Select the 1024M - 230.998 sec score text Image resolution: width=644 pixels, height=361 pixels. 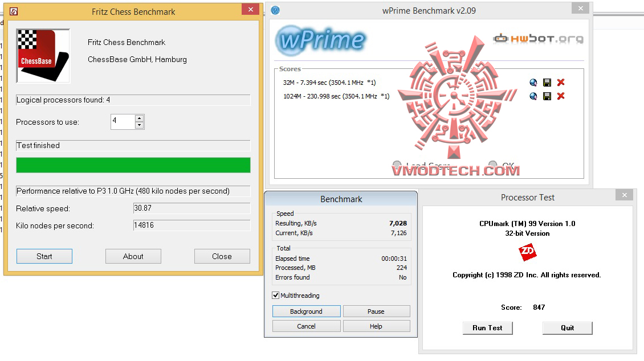tap(336, 96)
